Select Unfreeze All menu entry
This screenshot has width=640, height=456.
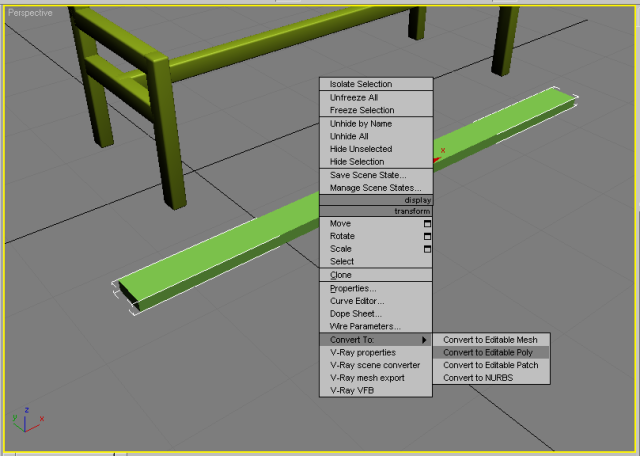(x=376, y=98)
